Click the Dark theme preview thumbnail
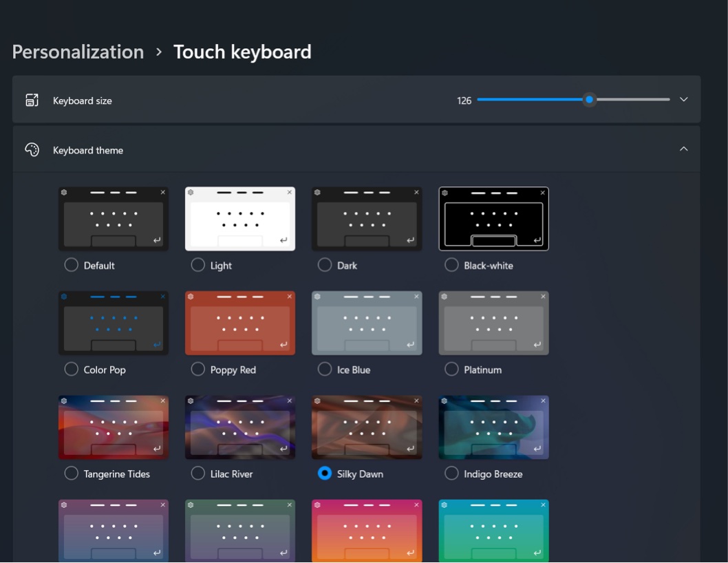Viewport: 728px width, 563px height. point(367,218)
